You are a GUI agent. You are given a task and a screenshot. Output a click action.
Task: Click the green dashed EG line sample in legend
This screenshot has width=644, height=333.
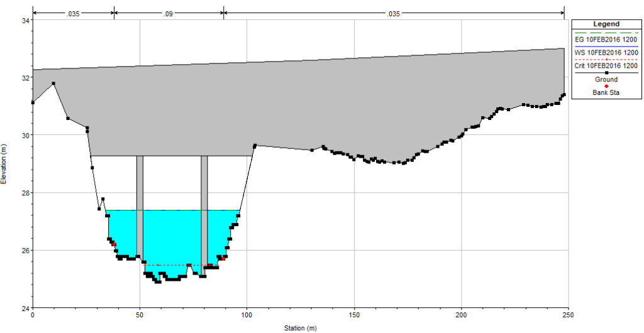pyautogui.click(x=606, y=33)
